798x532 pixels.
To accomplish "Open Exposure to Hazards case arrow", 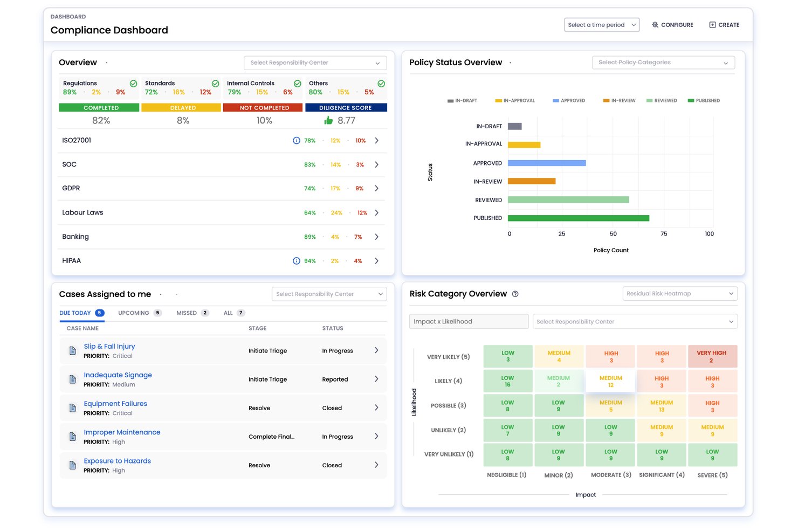I will [x=376, y=465].
